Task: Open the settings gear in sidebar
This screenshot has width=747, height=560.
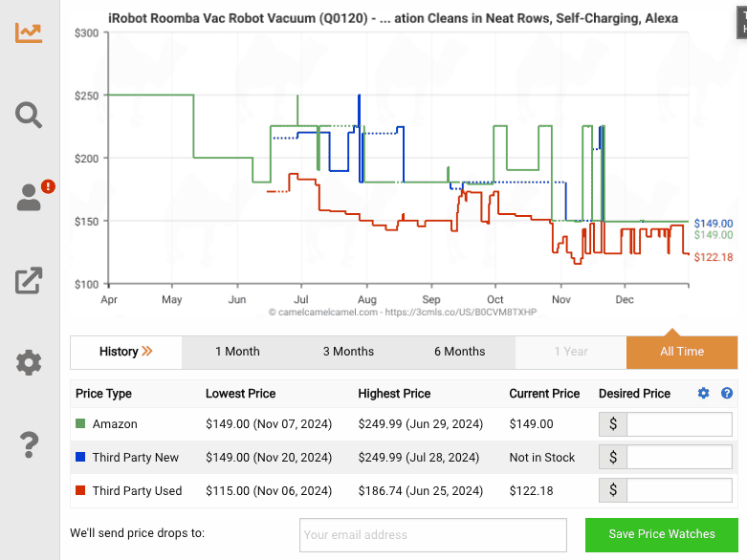Action: [x=29, y=363]
